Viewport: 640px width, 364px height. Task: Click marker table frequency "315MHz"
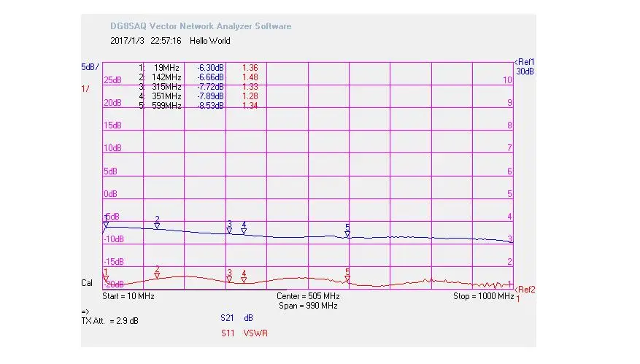click(x=166, y=87)
